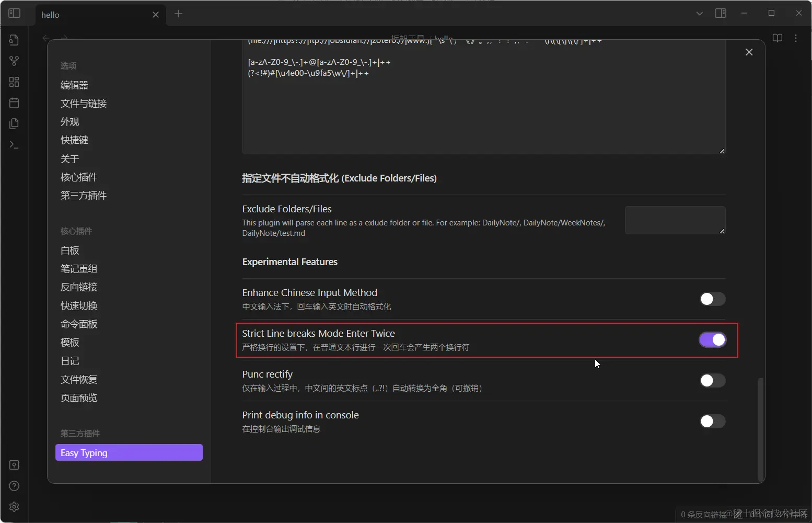The height and width of the screenshot is (523, 812).
Task: Enable the Punc rectify toggle
Action: [x=713, y=380]
